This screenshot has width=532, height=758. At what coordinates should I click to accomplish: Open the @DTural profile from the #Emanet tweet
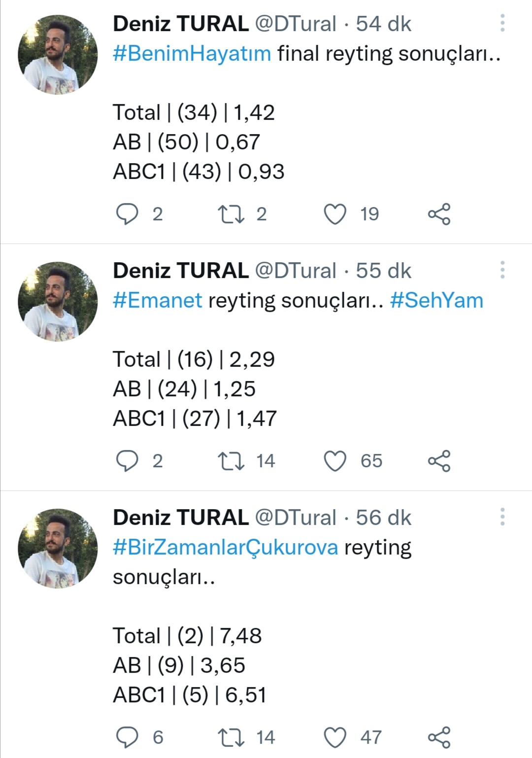296,271
